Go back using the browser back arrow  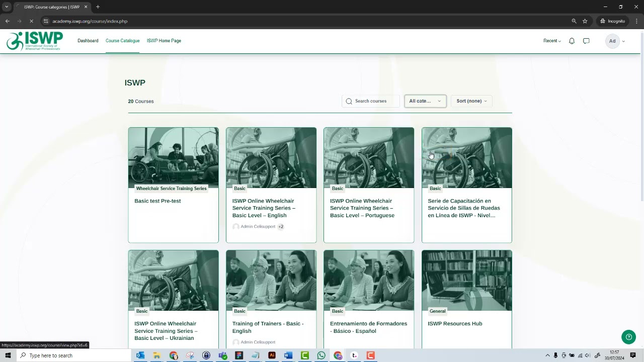pyautogui.click(x=7, y=21)
